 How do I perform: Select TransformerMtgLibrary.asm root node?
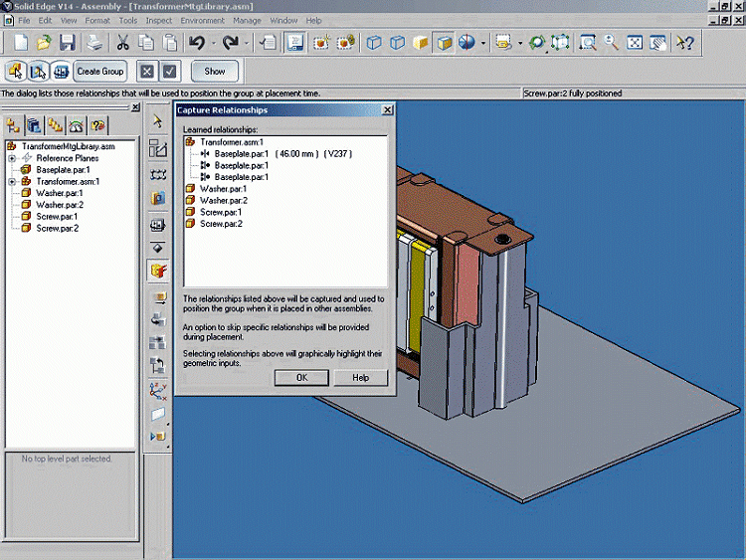(68, 146)
